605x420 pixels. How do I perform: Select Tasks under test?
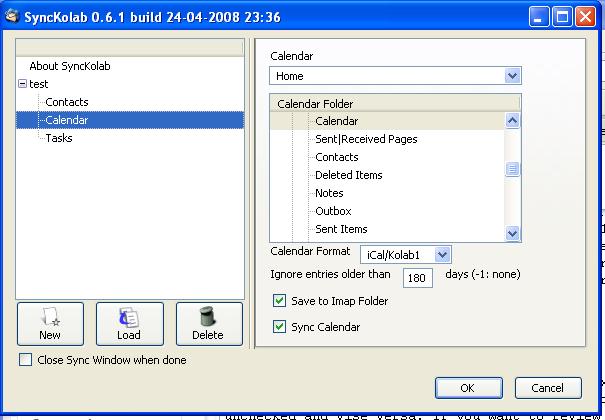click(x=59, y=138)
